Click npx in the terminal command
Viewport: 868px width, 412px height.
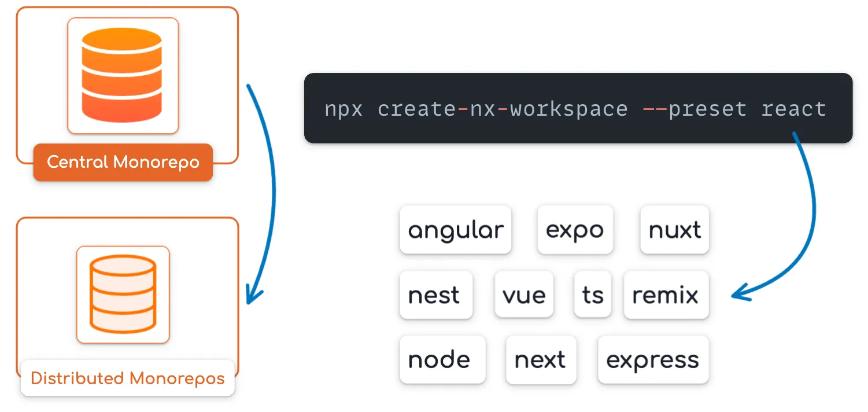343,109
